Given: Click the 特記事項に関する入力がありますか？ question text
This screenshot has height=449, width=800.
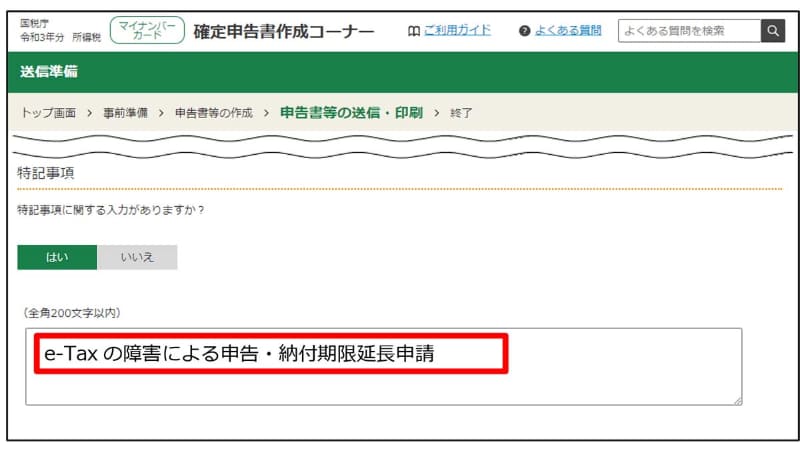Looking at the screenshot, I should coord(111,210).
